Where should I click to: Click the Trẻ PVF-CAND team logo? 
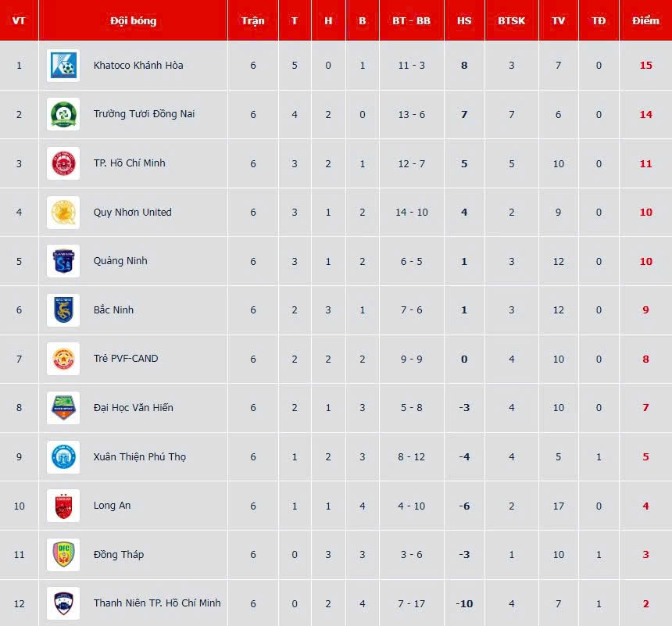(x=63, y=359)
